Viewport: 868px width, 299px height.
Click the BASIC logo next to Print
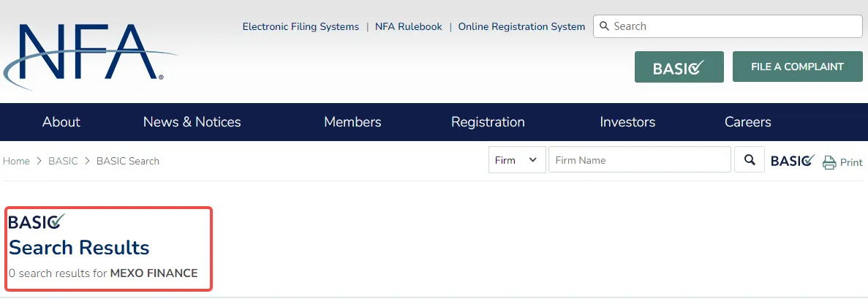tap(793, 161)
